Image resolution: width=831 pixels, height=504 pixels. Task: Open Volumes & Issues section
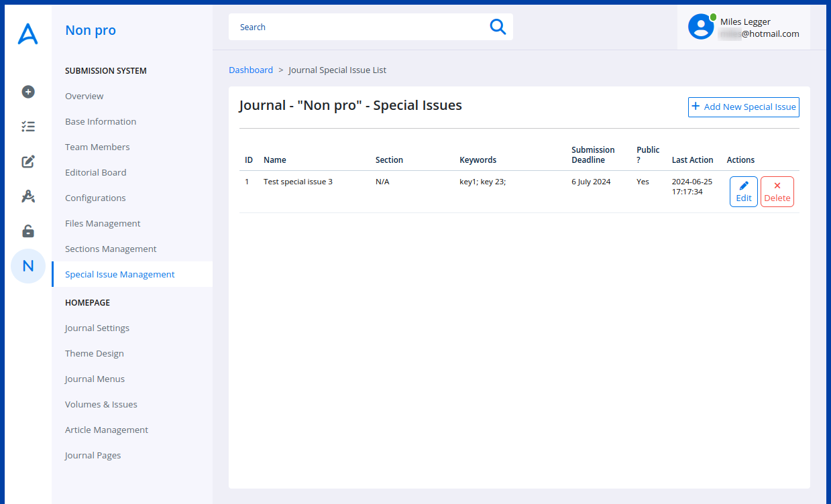[x=101, y=404]
